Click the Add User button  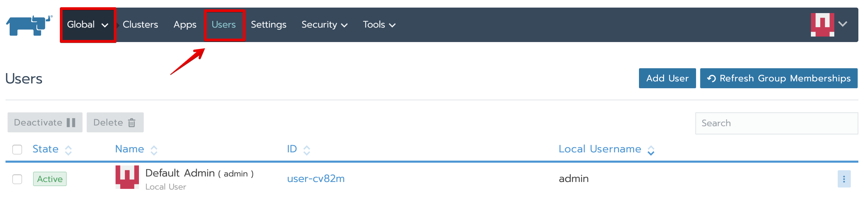pos(667,78)
